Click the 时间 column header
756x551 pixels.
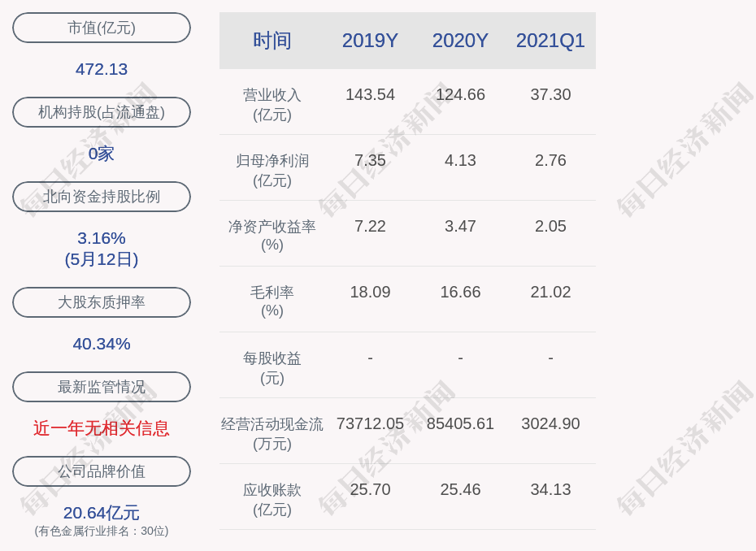click(x=272, y=41)
